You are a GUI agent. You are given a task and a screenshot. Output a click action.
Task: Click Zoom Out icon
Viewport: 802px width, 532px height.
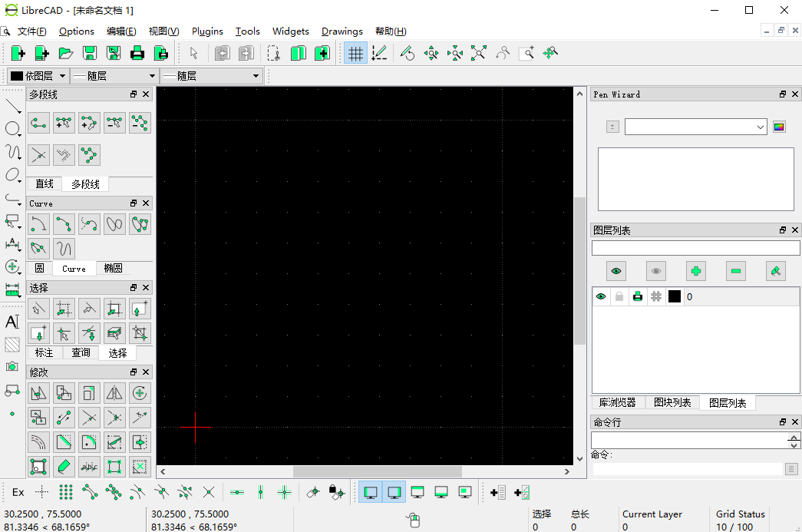454,53
